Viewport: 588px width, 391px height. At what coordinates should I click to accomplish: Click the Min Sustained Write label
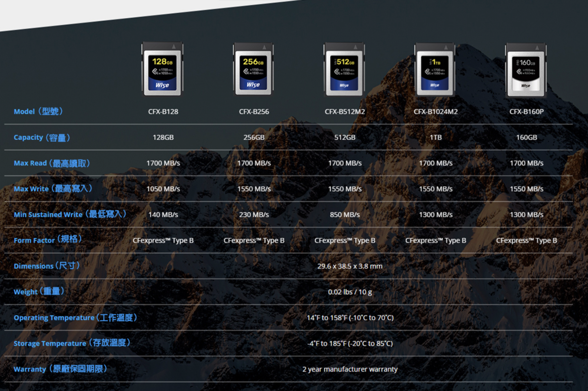coord(70,214)
